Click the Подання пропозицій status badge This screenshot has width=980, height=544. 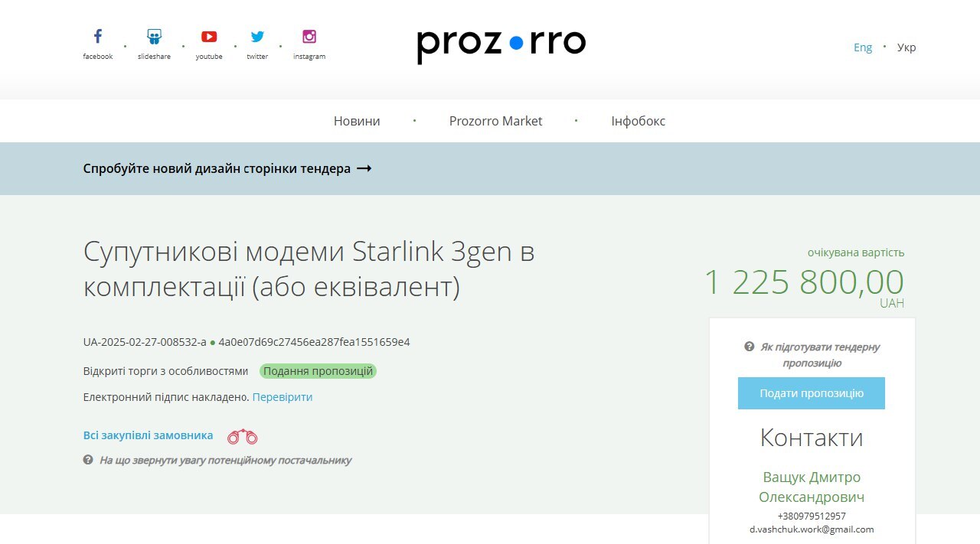click(318, 371)
